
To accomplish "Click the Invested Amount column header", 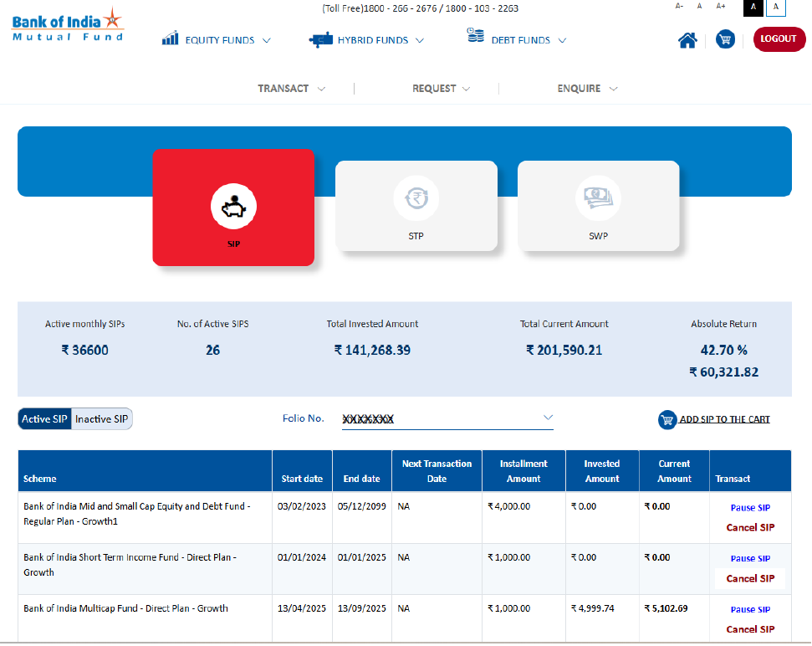I will coord(602,471).
